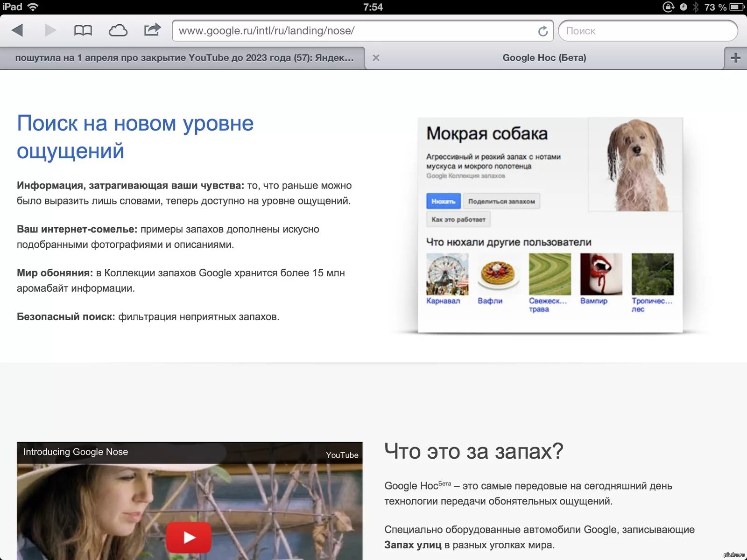Switch to the YouTube April joke tab

(182, 58)
